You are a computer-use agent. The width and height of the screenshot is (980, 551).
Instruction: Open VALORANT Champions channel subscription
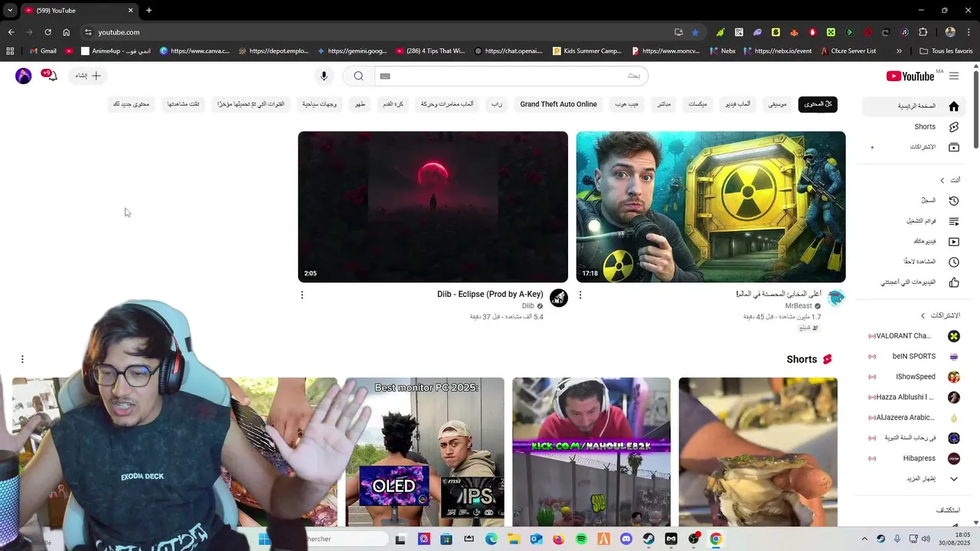913,336
